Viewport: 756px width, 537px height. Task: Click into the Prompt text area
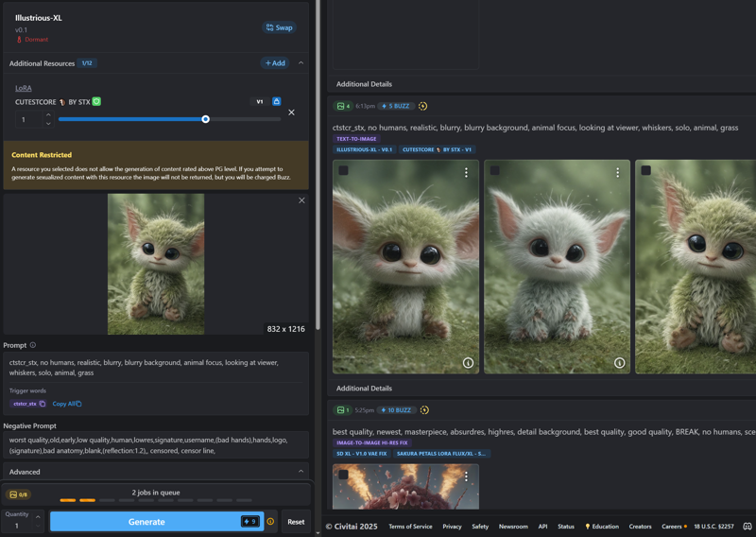(x=156, y=368)
